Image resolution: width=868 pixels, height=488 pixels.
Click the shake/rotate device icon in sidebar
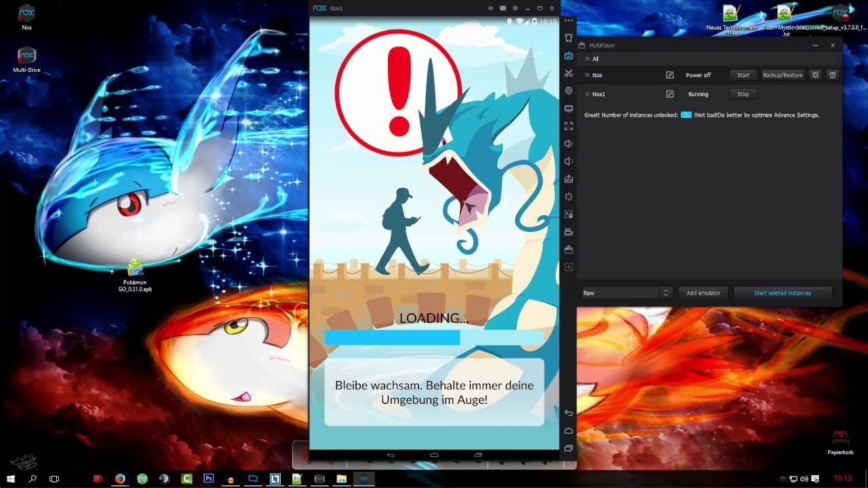[568, 197]
